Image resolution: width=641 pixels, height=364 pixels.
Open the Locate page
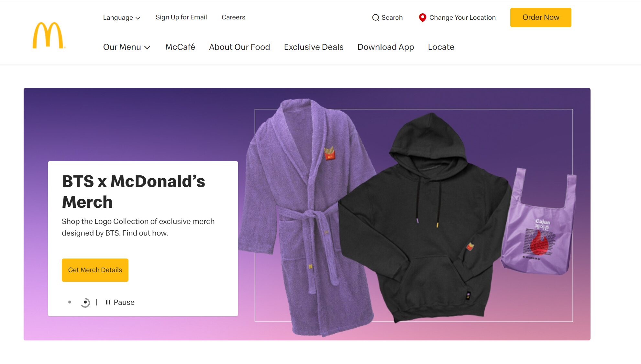[x=441, y=47]
